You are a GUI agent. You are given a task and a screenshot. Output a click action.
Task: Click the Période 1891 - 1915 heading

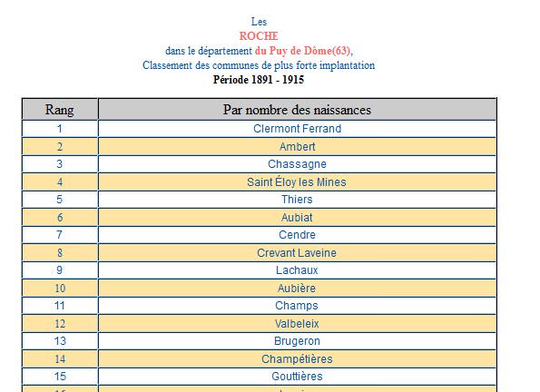pos(259,80)
